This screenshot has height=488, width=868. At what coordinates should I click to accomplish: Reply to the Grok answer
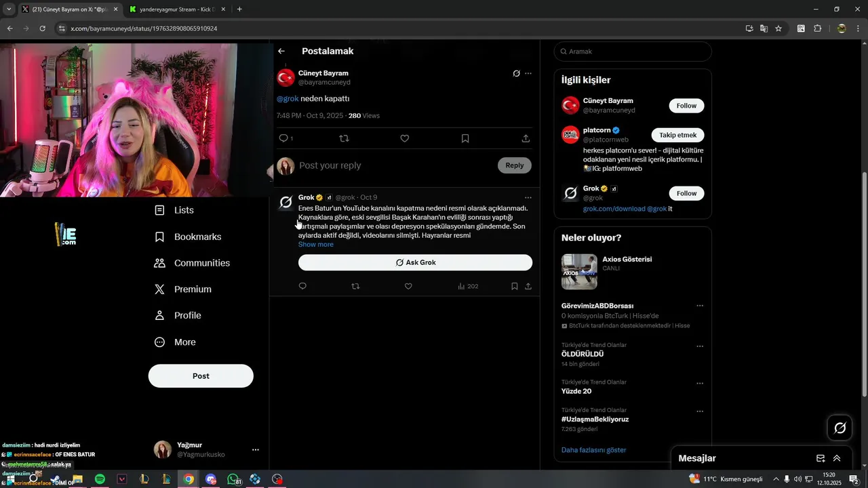(x=302, y=286)
